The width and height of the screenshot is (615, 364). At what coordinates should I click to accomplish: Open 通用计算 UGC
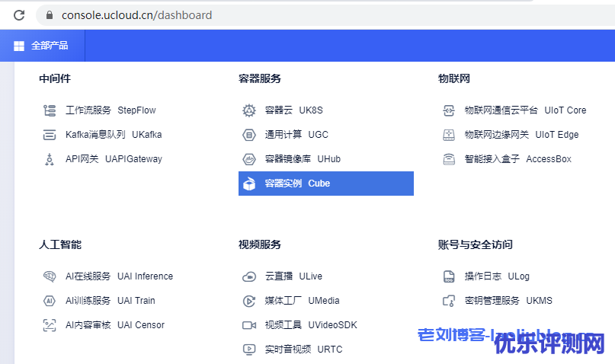(296, 135)
